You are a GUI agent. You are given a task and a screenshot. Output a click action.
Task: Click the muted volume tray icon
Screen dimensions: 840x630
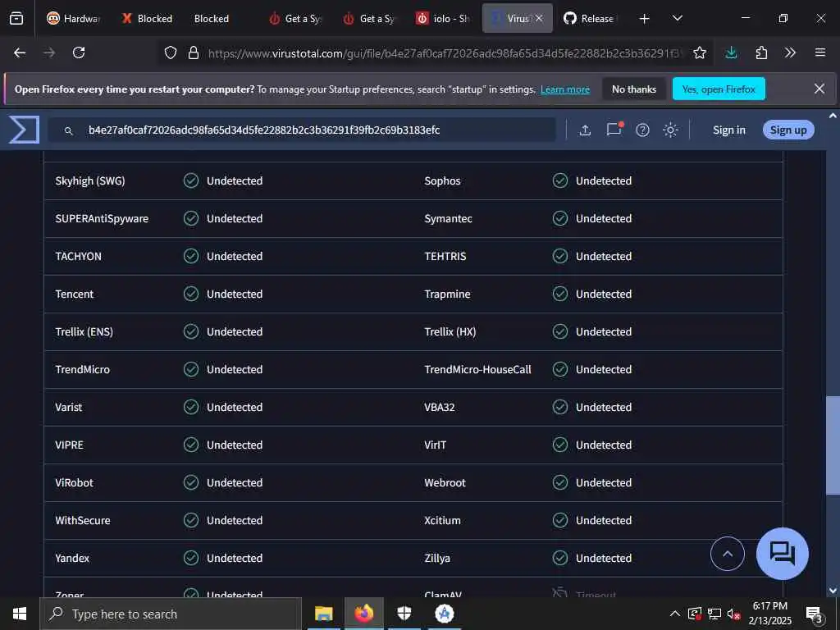coord(733,614)
